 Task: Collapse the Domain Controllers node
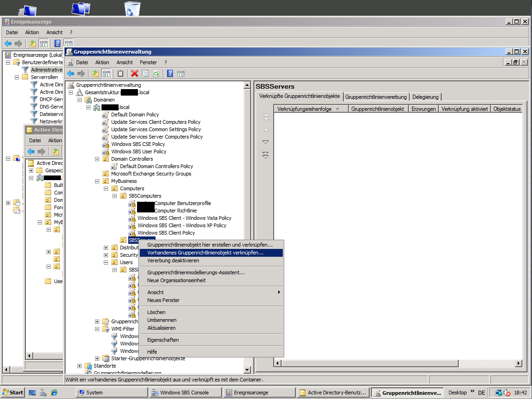[x=97, y=159]
